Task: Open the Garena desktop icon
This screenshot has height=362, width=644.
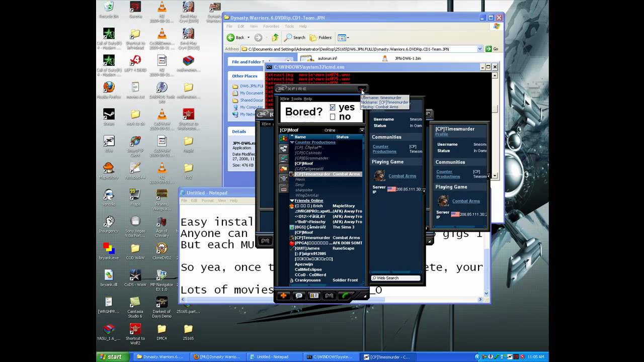Action: click(135, 10)
